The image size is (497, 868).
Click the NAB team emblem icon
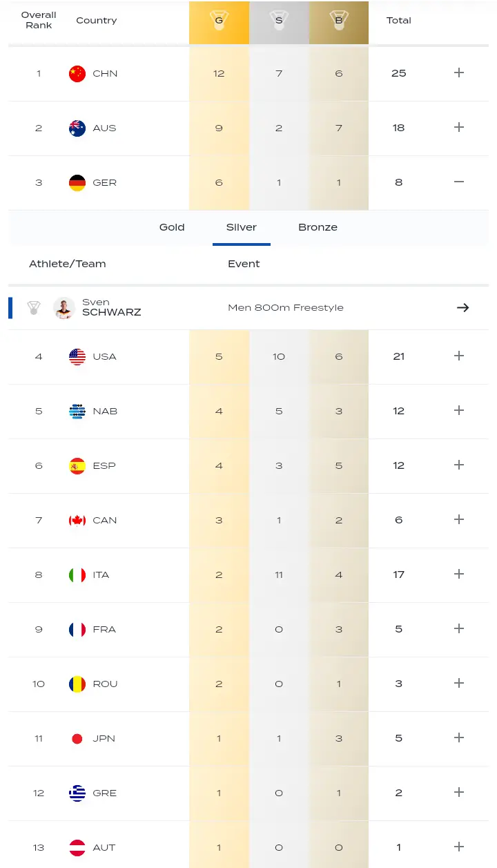tap(77, 411)
